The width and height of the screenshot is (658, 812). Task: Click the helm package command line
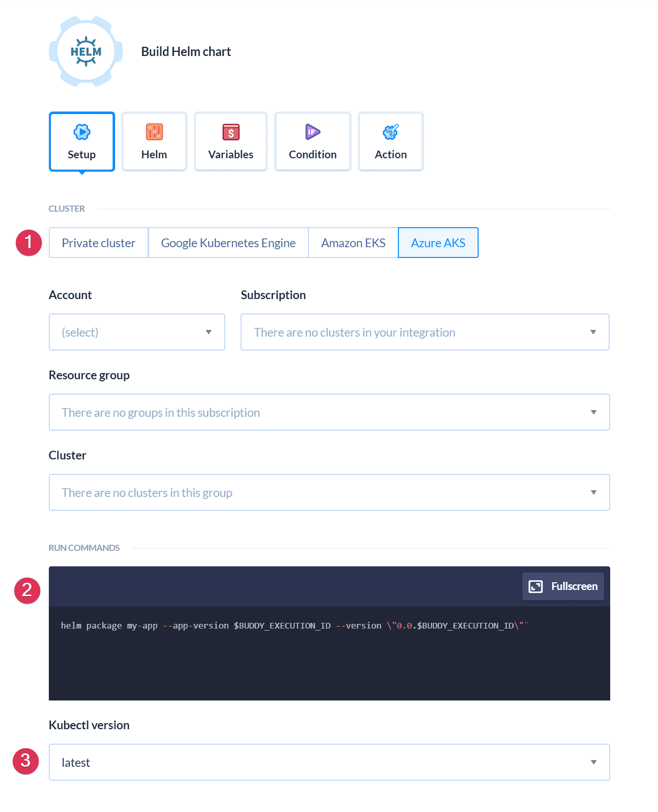click(x=295, y=625)
